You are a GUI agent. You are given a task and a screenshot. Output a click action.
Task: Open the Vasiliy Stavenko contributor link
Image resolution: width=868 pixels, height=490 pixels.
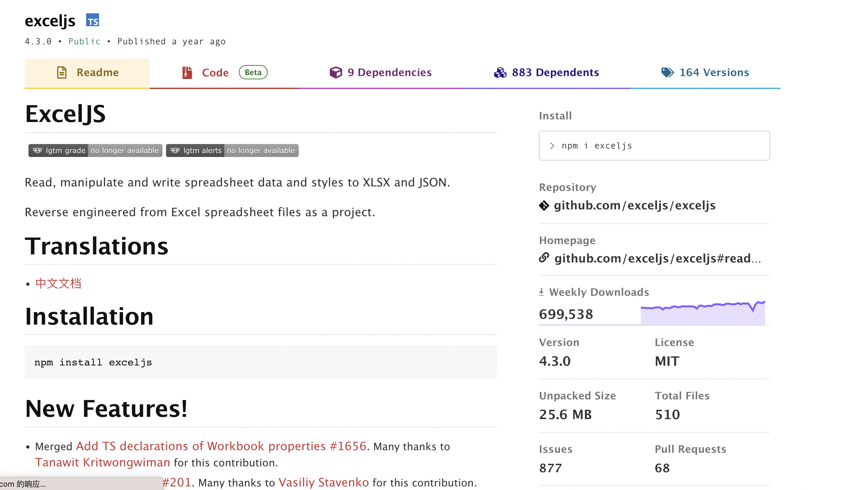pyautogui.click(x=324, y=483)
